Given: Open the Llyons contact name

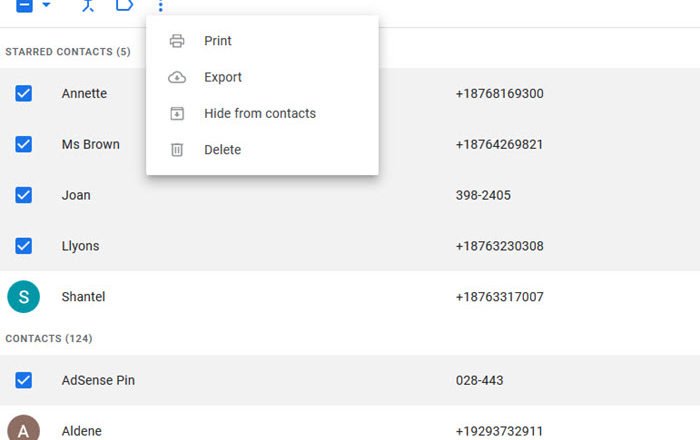Looking at the screenshot, I should 80,246.
